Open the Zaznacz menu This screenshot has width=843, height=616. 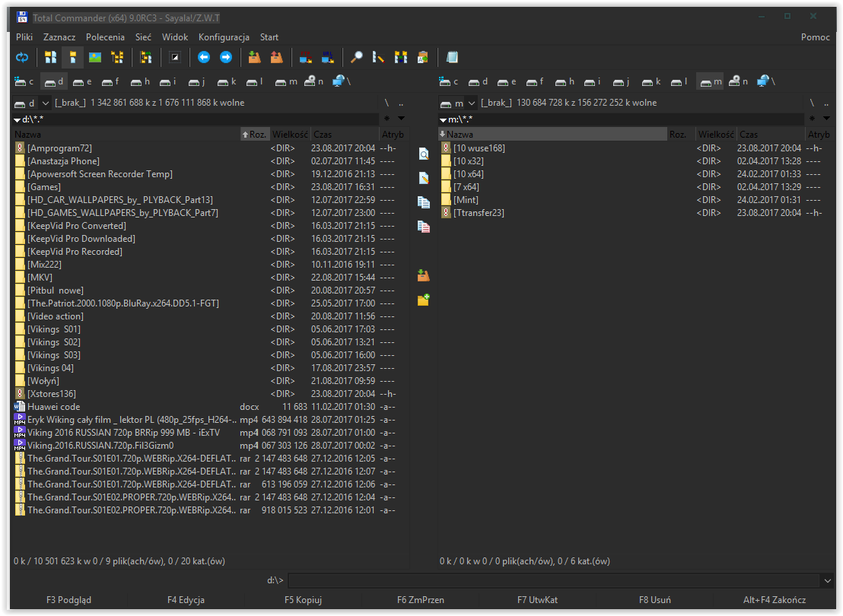pyautogui.click(x=59, y=37)
